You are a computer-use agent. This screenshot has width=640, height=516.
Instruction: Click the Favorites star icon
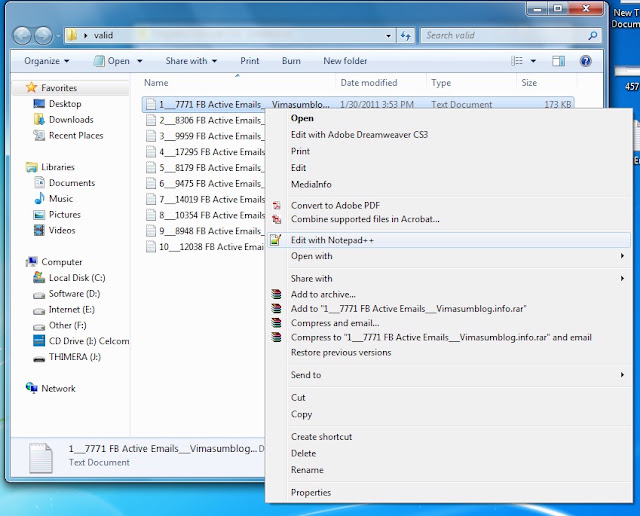coord(31,87)
